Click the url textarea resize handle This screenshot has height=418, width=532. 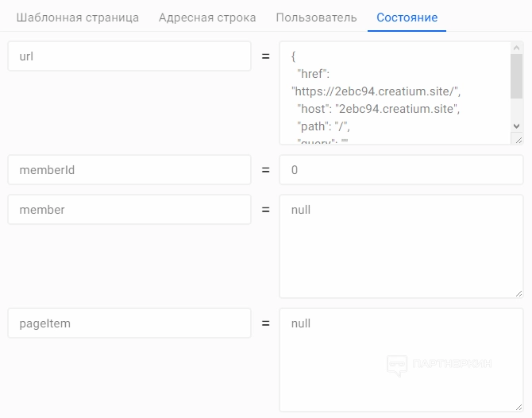(518, 139)
